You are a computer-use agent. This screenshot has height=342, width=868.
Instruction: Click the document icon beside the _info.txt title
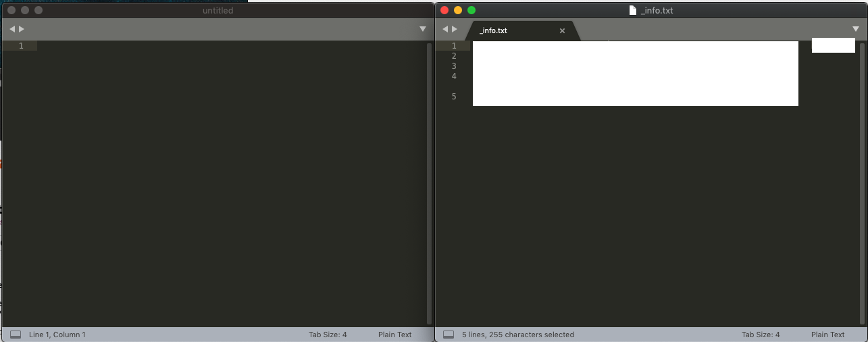coord(632,10)
